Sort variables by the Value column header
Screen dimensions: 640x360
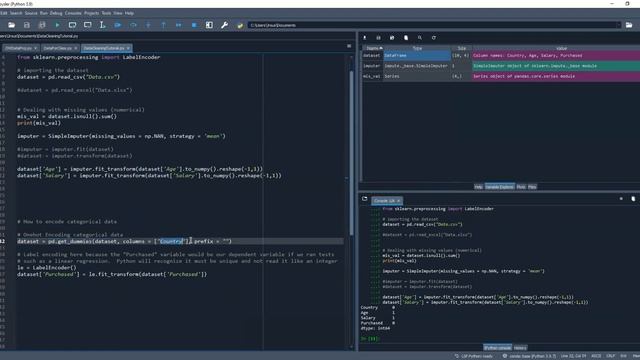tap(562, 48)
